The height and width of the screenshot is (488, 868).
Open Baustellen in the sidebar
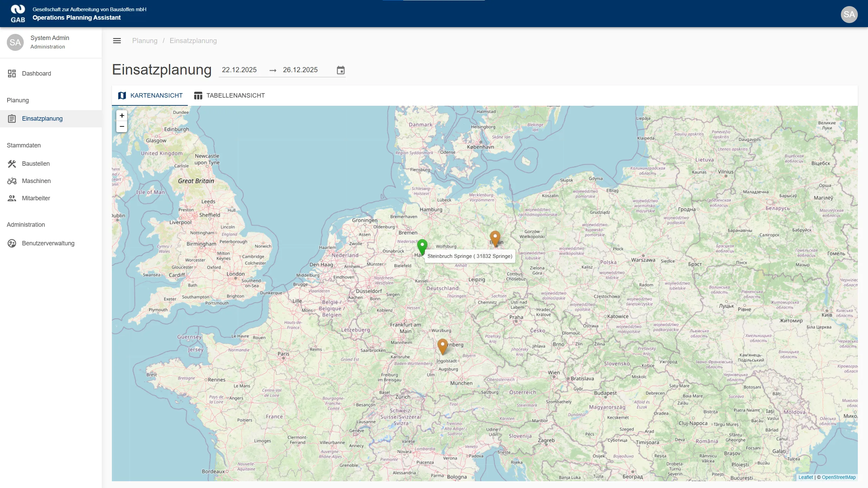(x=36, y=164)
